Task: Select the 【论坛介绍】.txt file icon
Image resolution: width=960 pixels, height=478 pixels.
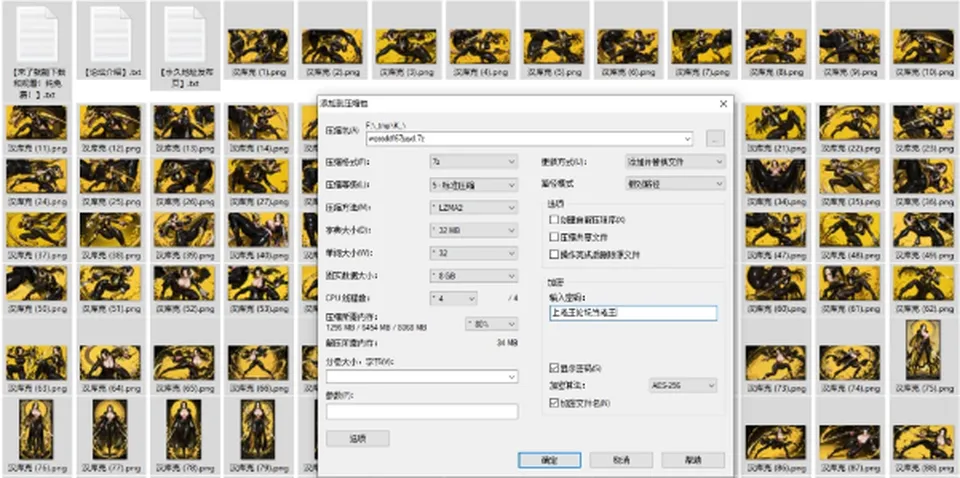Action: [111, 34]
